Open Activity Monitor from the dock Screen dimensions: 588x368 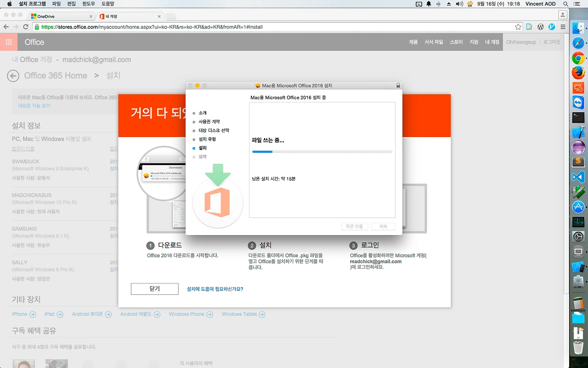pos(578,222)
